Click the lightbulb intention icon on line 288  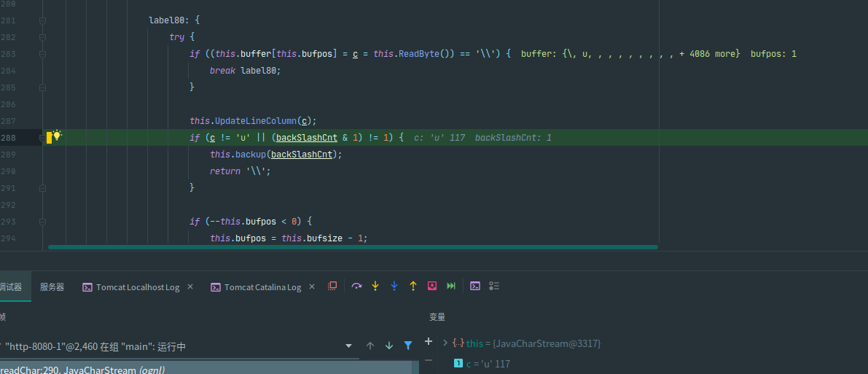point(57,136)
